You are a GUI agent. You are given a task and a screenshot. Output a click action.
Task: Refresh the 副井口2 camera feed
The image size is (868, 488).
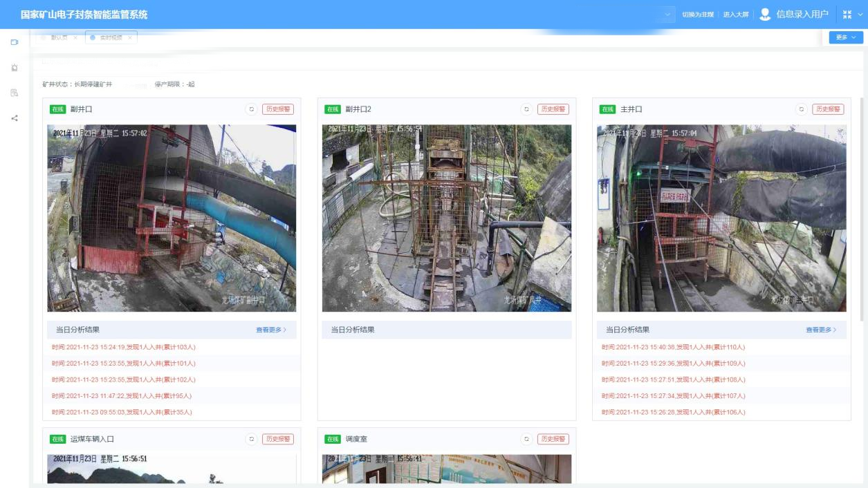tap(526, 109)
